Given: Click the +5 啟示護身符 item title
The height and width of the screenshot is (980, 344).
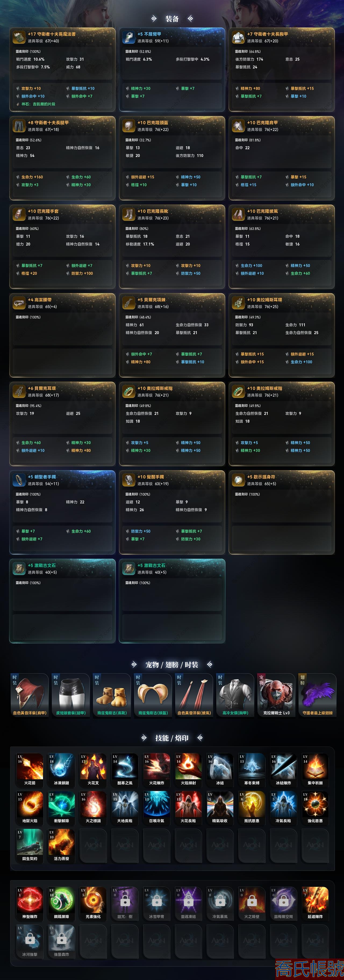Looking at the screenshot, I should click(x=261, y=477).
